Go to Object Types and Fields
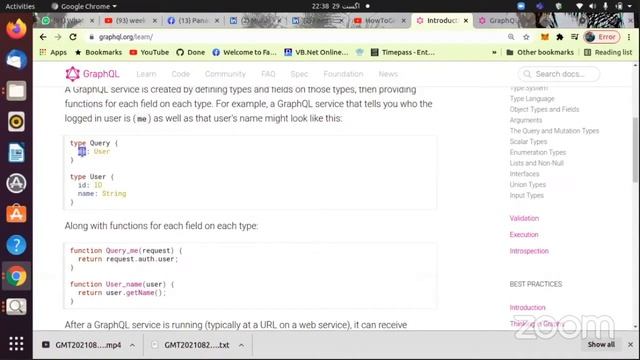The image size is (640, 360). pos(544,109)
